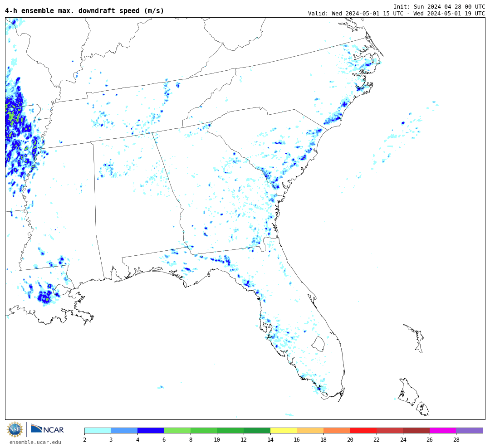Click the colorbar label '14'
This screenshot has width=490, height=448.
pos(270,439)
